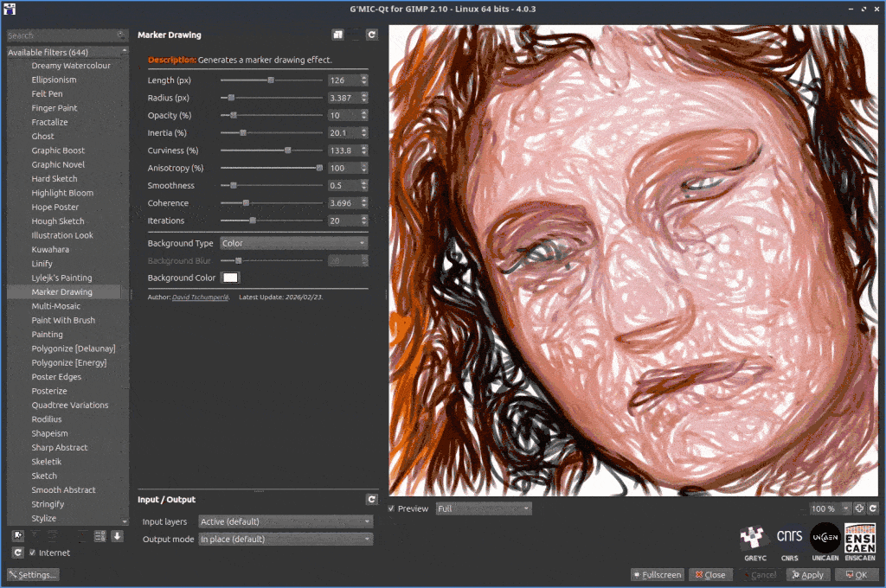Open the Background Type dropdown
Image resolution: width=886 pixels, height=588 pixels.
click(294, 243)
